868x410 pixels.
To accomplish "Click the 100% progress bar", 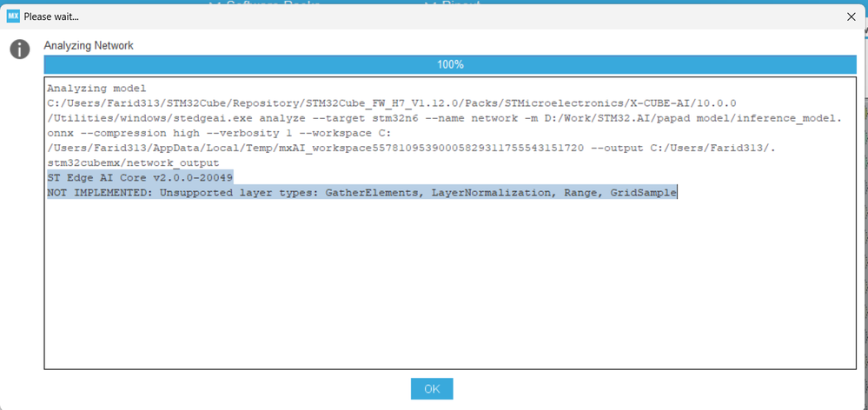I will tap(450, 65).
